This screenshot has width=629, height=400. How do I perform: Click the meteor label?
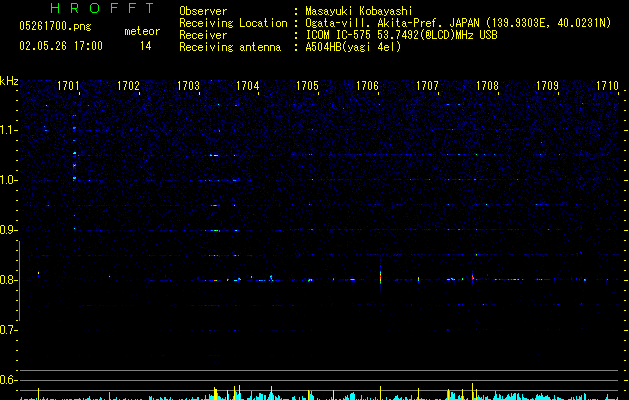[142, 31]
